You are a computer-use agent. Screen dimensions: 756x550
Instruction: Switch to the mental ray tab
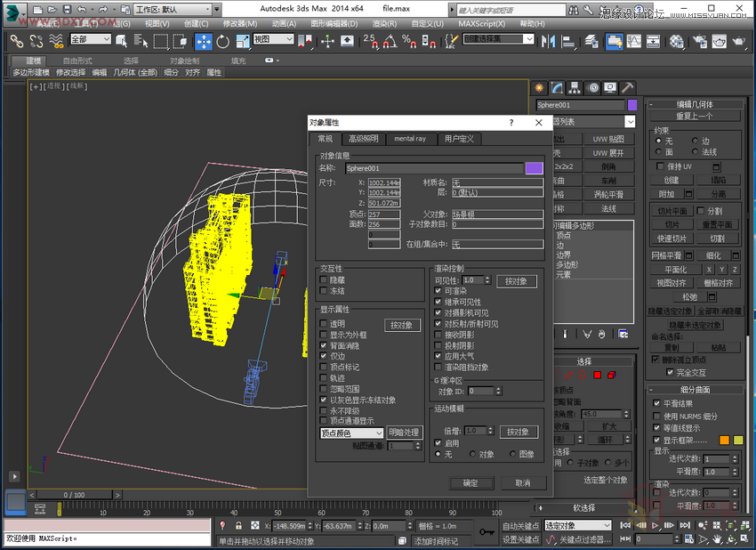click(x=410, y=138)
